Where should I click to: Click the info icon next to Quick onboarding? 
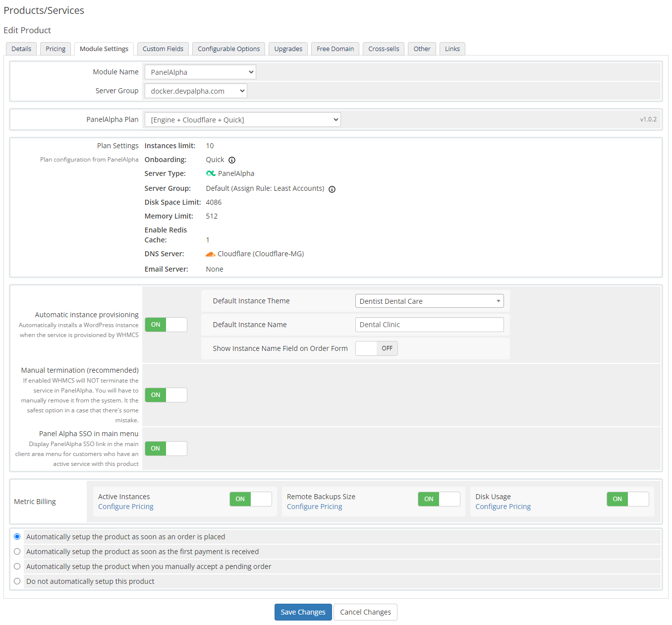click(x=232, y=160)
